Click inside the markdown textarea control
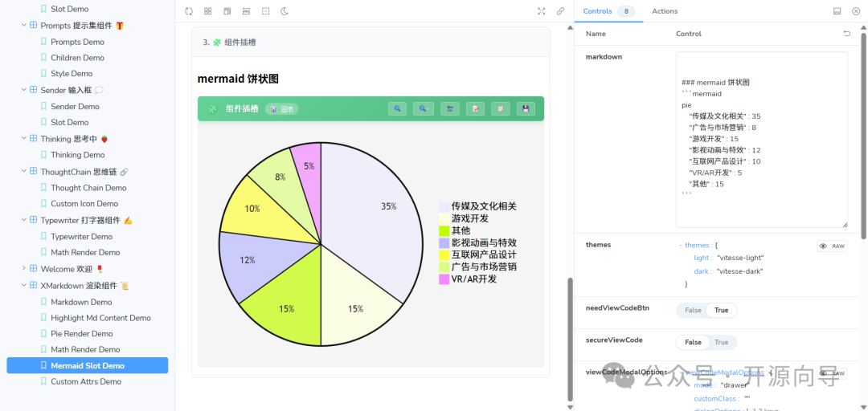The width and height of the screenshot is (868, 411). tap(762, 140)
